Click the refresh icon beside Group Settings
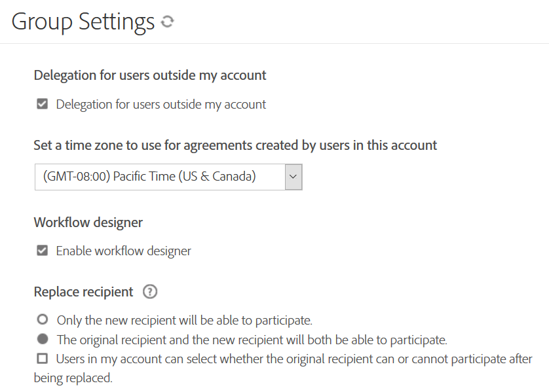This screenshot has width=549, height=392. coord(168,22)
